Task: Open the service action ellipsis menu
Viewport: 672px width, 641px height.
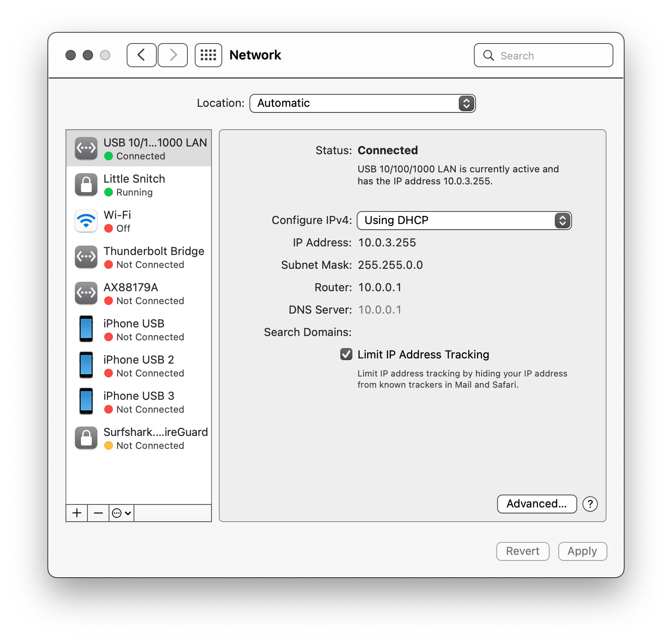Action: coord(121,513)
